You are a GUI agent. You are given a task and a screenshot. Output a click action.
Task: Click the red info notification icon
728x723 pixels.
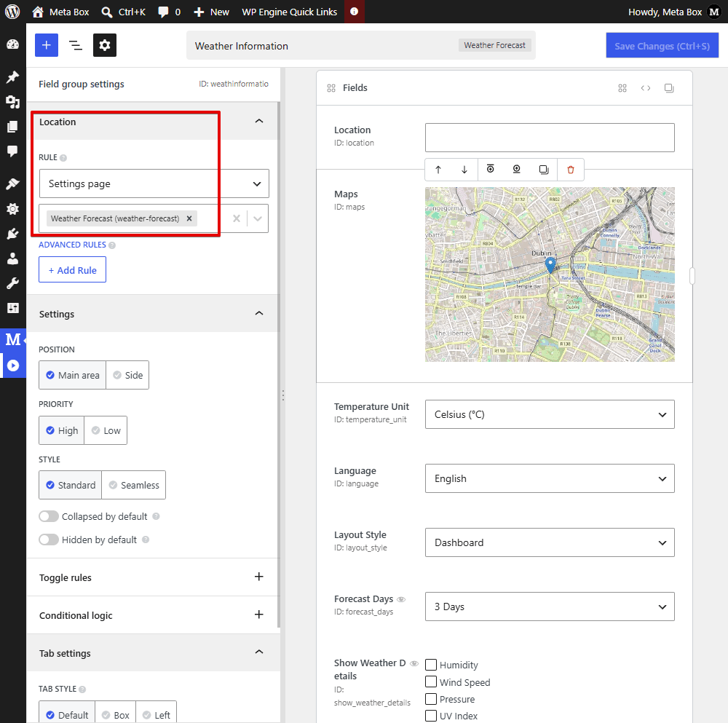[x=355, y=12]
